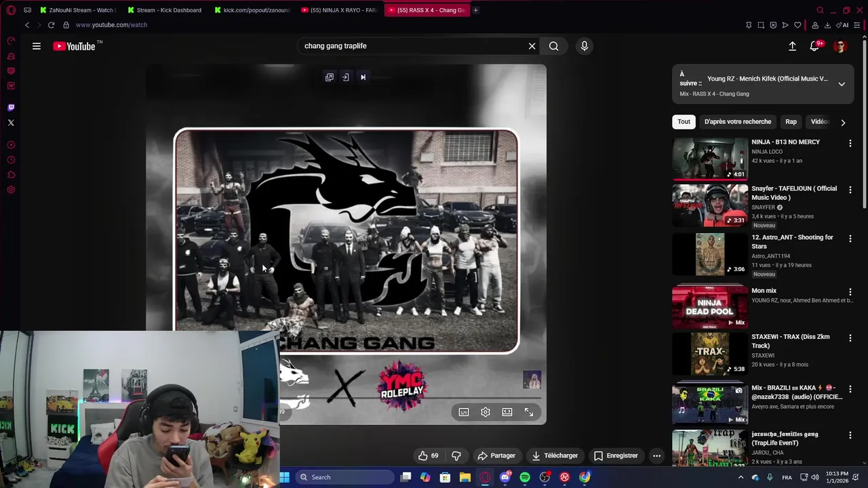Click the address bar URL www.youtube.com/watch
Screen dimensions: 868x488
point(111,25)
